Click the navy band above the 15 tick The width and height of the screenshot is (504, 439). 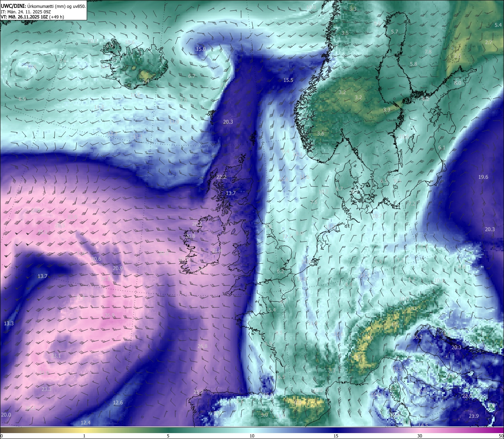coord(336,430)
